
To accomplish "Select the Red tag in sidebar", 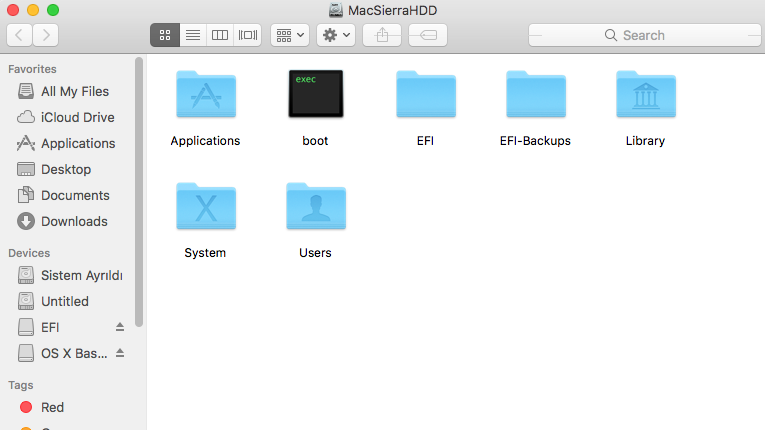I will click(x=52, y=407).
